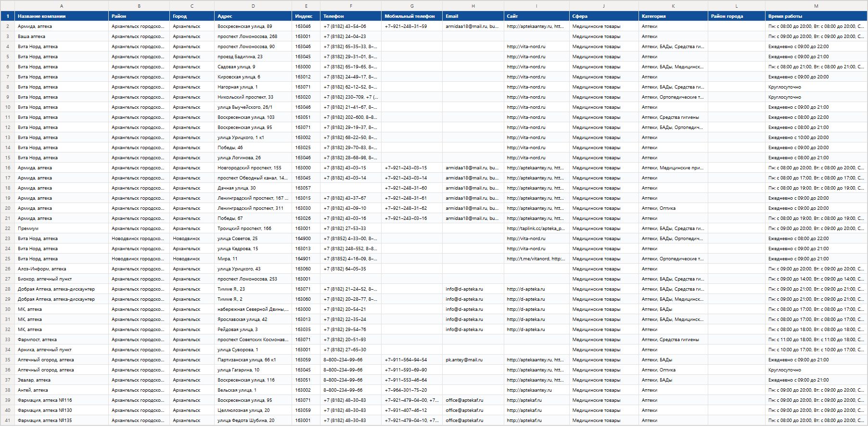The width and height of the screenshot is (868, 434).
Task: Click the 'Категория' header cell
Action: point(673,16)
